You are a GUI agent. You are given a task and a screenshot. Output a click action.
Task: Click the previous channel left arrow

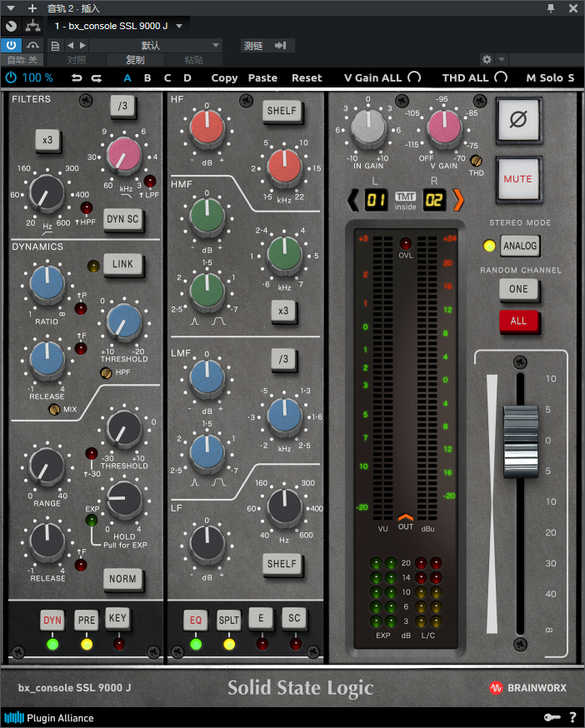coord(353,200)
